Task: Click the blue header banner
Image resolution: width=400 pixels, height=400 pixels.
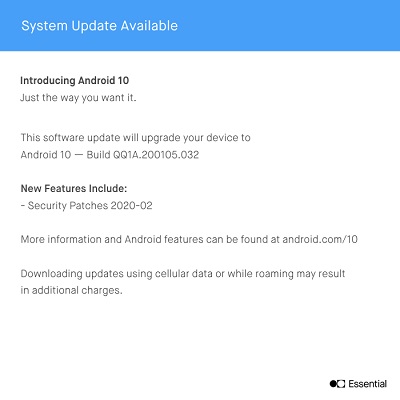Action: pyautogui.click(x=200, y=25)
